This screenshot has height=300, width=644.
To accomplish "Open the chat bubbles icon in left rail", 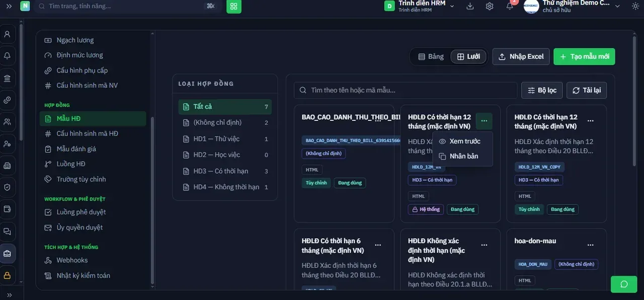I will [x=8, y=232].
